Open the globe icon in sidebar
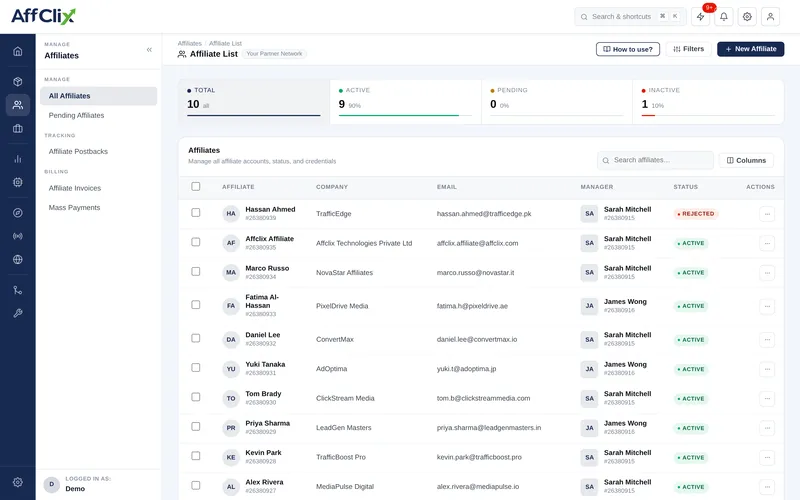The width and height of the screenshot is (800, 500). [x=17, y=259]
